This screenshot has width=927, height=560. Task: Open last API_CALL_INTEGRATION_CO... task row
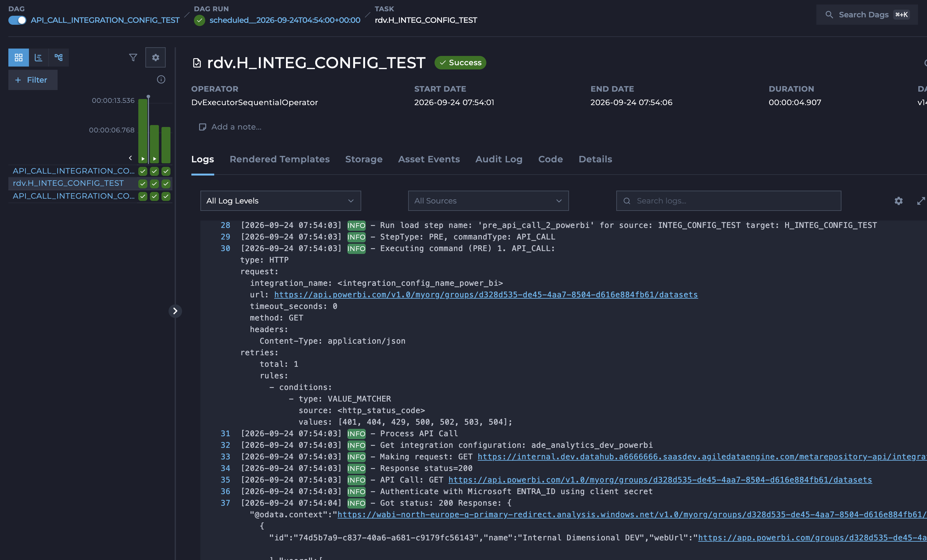coord(74,196)
